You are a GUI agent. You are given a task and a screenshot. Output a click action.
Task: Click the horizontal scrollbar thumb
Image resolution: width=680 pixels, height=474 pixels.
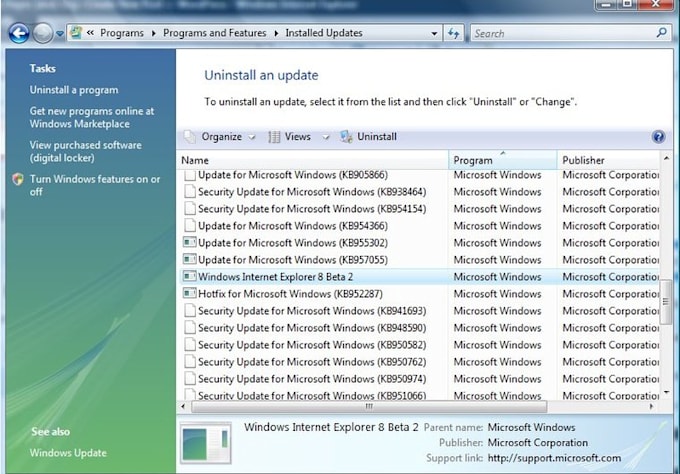coord(369,407)
